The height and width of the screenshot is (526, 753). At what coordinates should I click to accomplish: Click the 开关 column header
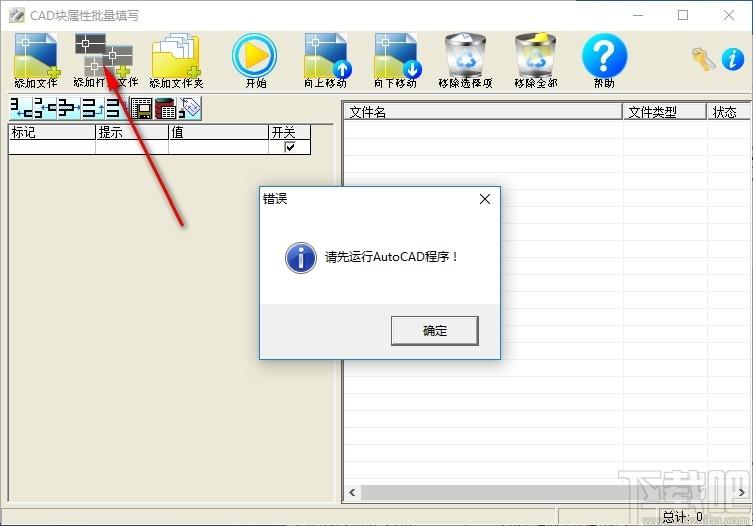pos(290,132)
